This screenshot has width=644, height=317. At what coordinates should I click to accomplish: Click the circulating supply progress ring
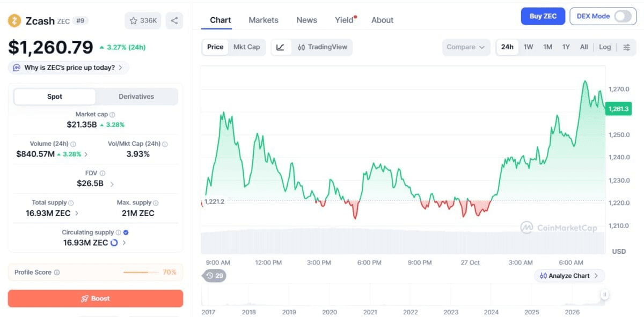[x=114, y=243]
